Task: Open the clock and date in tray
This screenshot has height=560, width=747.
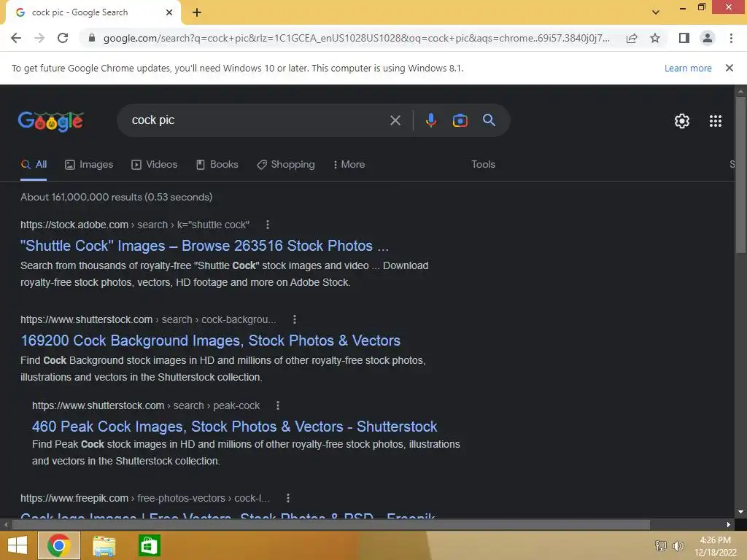Action: (715, 546)
